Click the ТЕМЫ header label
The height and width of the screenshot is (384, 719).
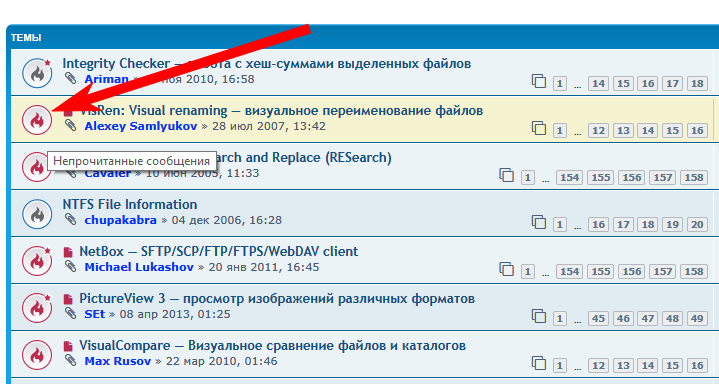(26, 38)
